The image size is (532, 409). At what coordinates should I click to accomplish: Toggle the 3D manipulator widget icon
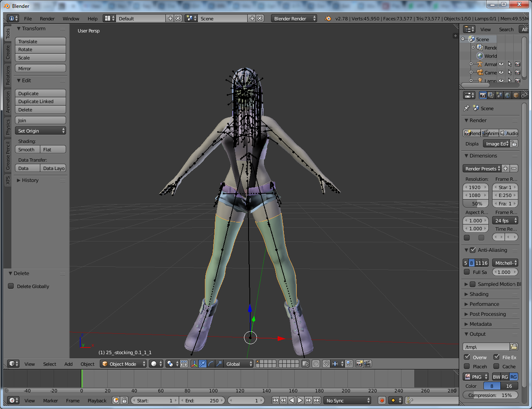(194, 364)
